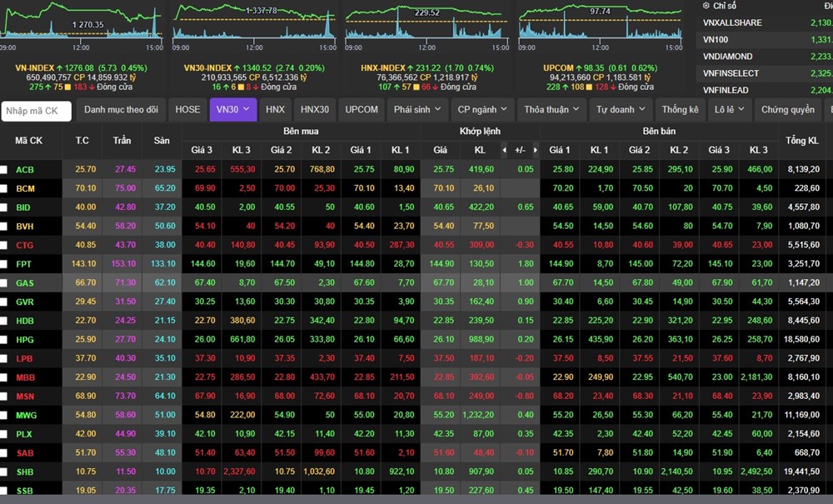Screen dimensions: 833x504
Task: Expand the CP ngành dropdown
Action: point(482,109)
